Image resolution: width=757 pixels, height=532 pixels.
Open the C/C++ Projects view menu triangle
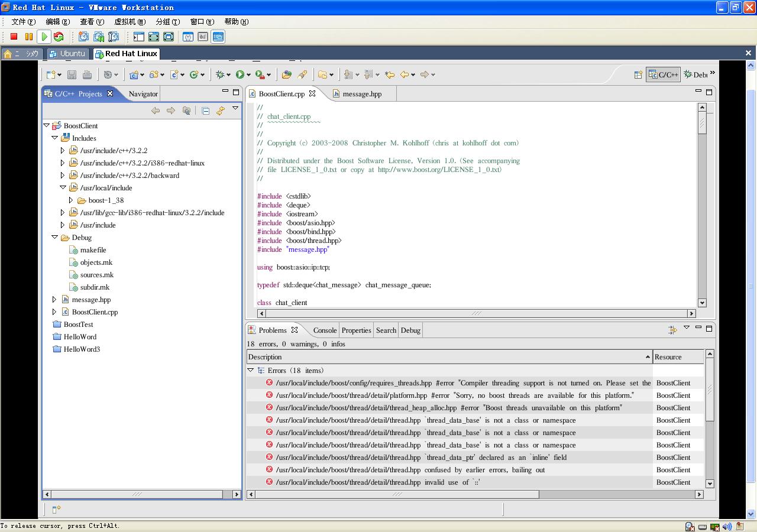point(235,108)
